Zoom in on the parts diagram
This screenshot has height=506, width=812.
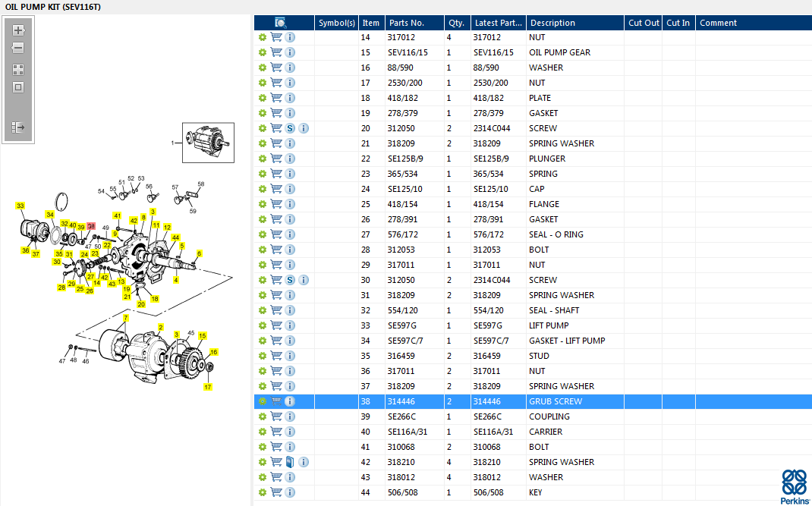[18, 30]
